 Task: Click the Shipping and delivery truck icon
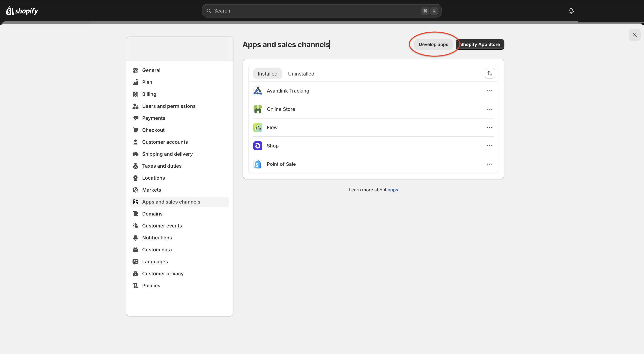(135, 154)
